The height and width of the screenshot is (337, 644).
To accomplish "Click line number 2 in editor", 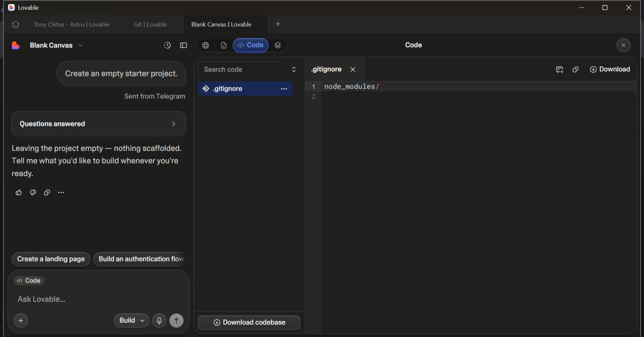I will point(313,97).
